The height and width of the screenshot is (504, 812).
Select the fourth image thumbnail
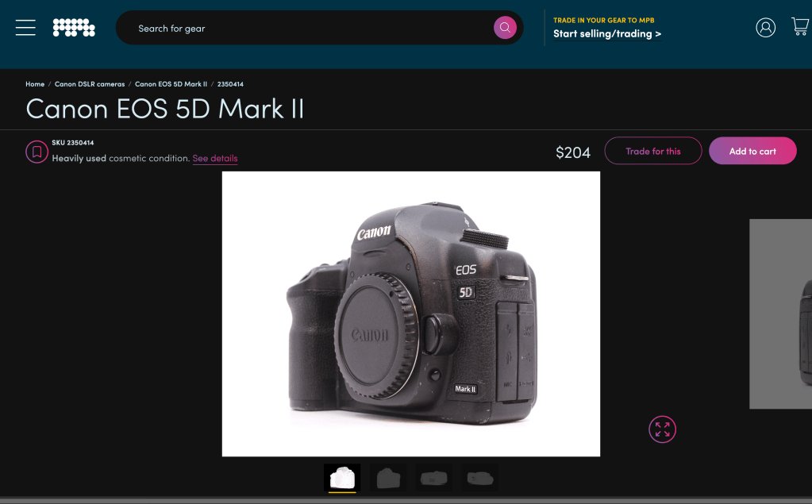click(x=480, y=478)
